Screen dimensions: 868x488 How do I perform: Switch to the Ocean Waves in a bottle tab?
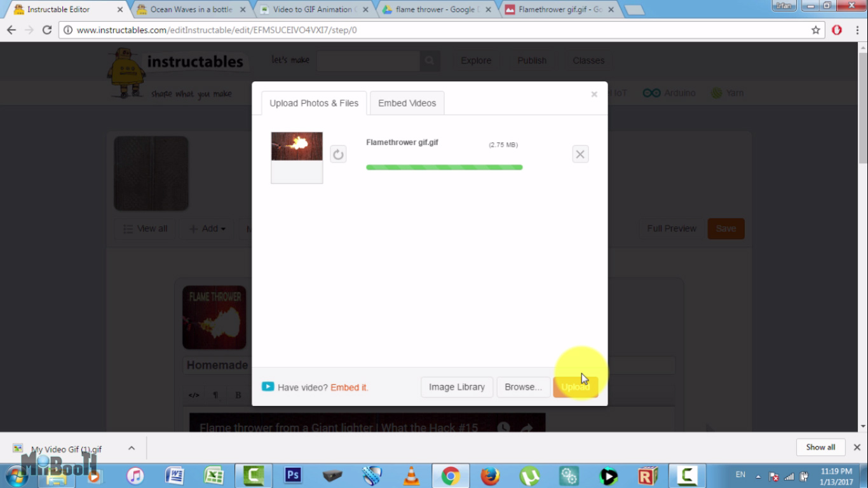pos(191,10)
